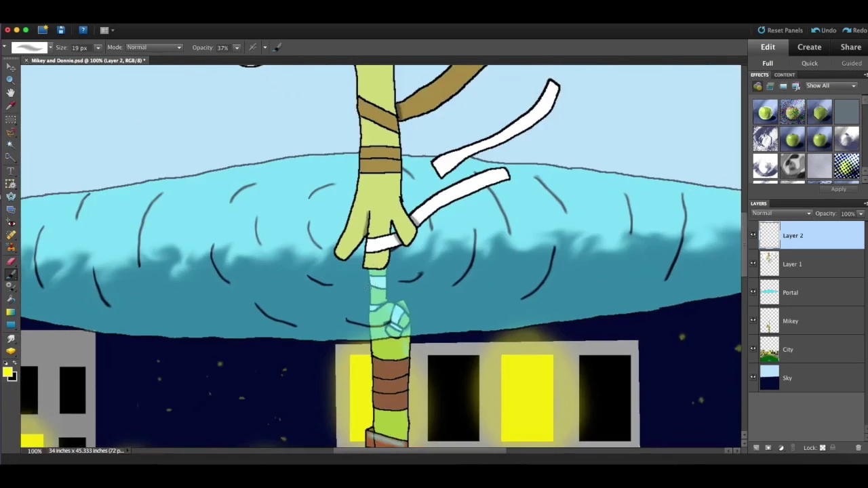
Task: Switch to Guided edit mode
Action: (x=851, y=63)
